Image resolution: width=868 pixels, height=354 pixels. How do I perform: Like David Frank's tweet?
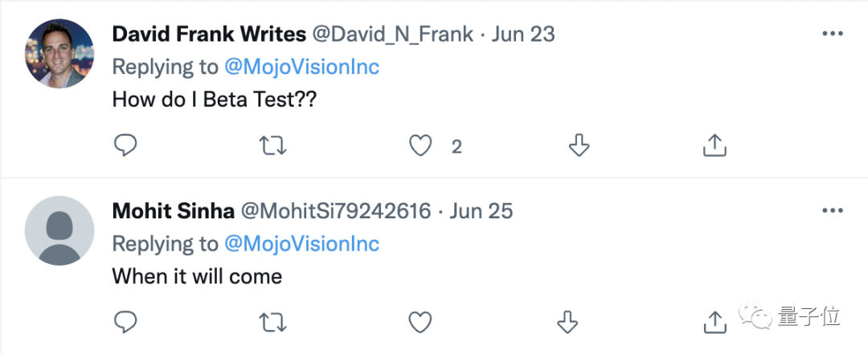pyautogui.click(x=420, y=145)
